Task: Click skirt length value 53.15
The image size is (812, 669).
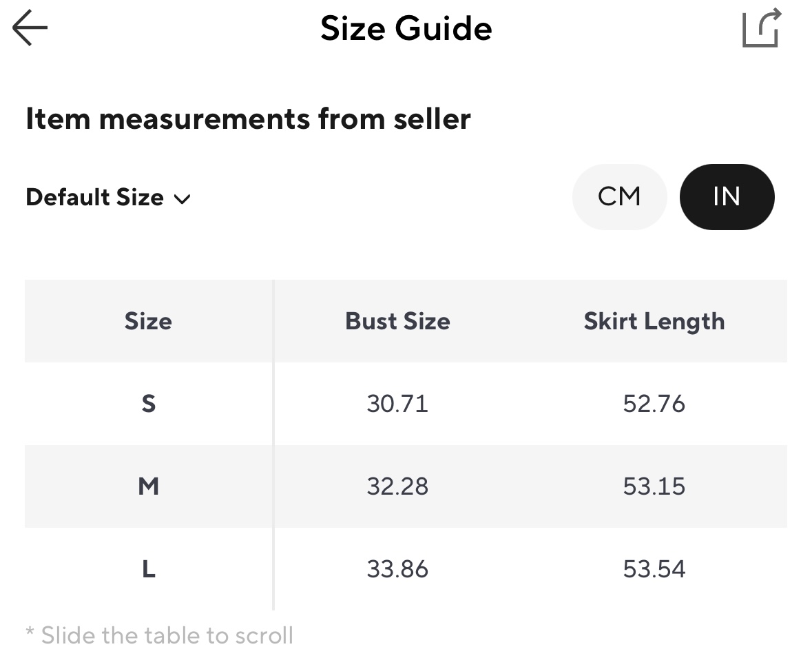Action: 654,486
